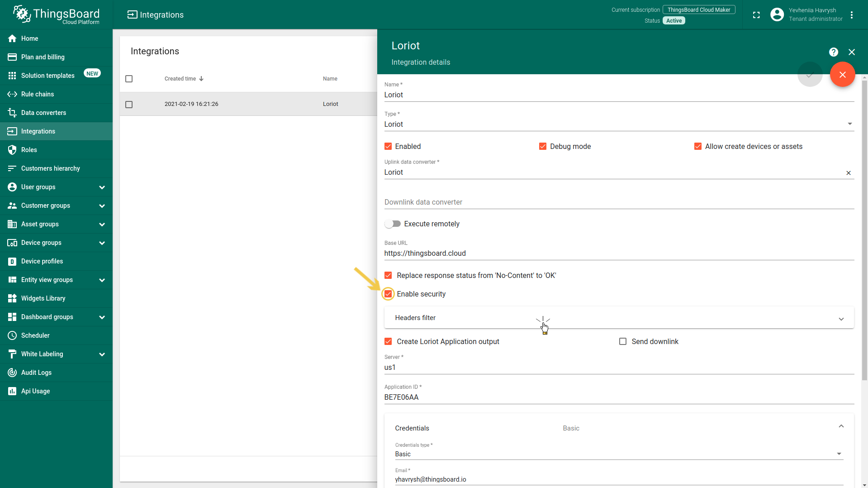Viewport: 868px width, 488px height.
Task: Click the details panel vertical scrollbar
Action: click(x=864, y=226)
